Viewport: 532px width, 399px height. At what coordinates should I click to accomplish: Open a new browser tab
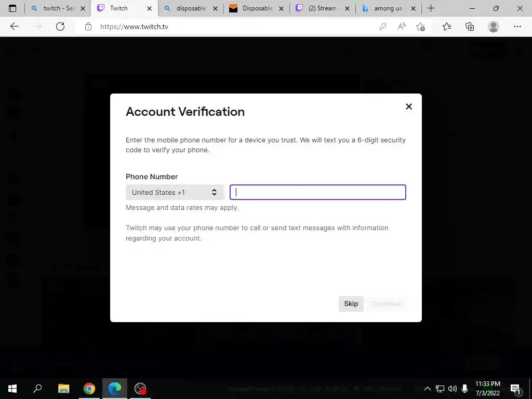[431, 8]
